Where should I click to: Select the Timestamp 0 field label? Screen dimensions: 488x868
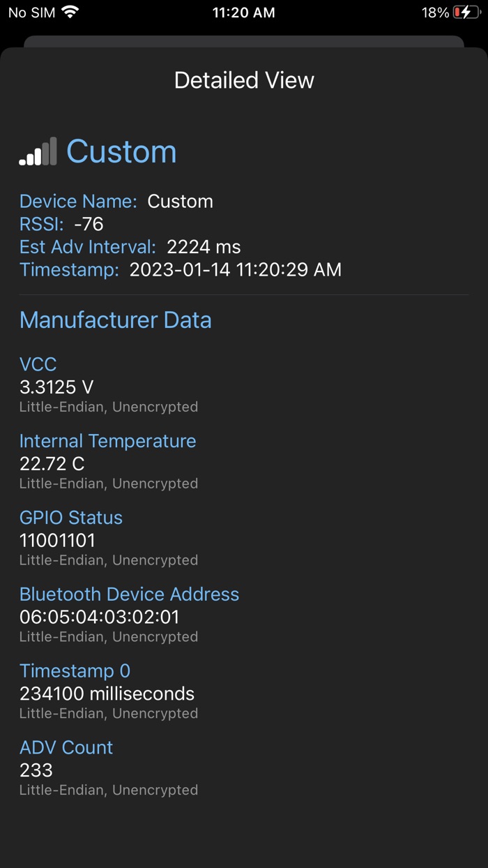(x=75, y=671)
